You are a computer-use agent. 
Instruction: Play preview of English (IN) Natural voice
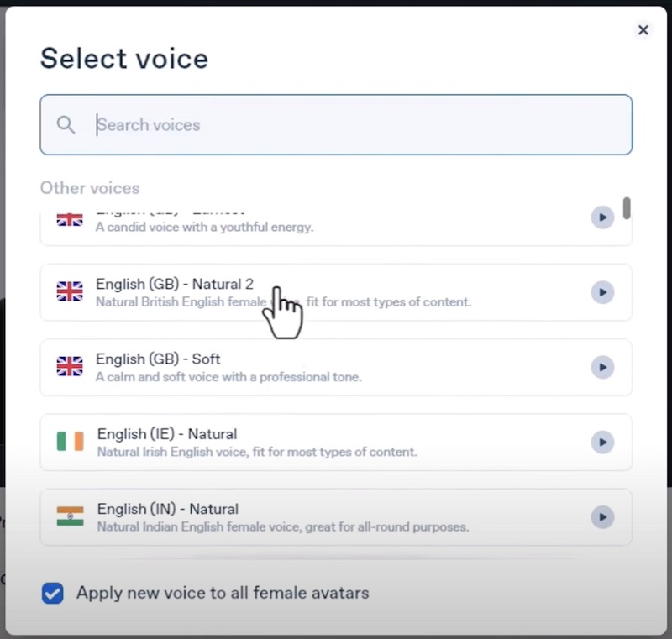point(601,516)
